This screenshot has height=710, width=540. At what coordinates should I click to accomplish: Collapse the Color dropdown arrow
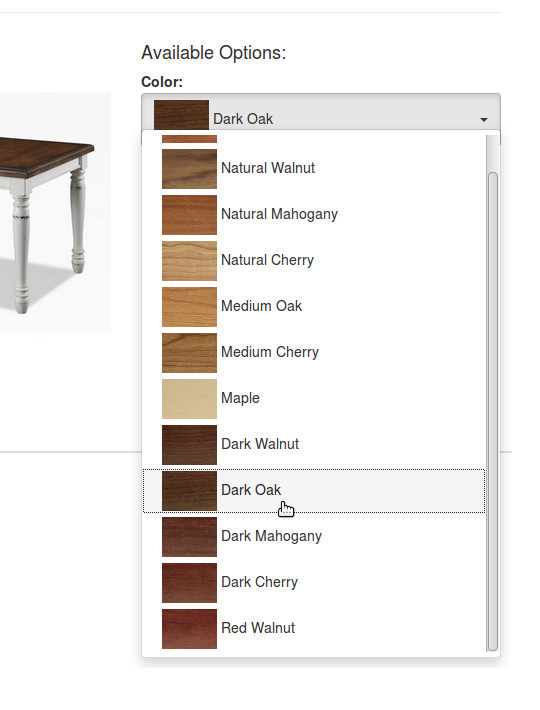[484, 120]
